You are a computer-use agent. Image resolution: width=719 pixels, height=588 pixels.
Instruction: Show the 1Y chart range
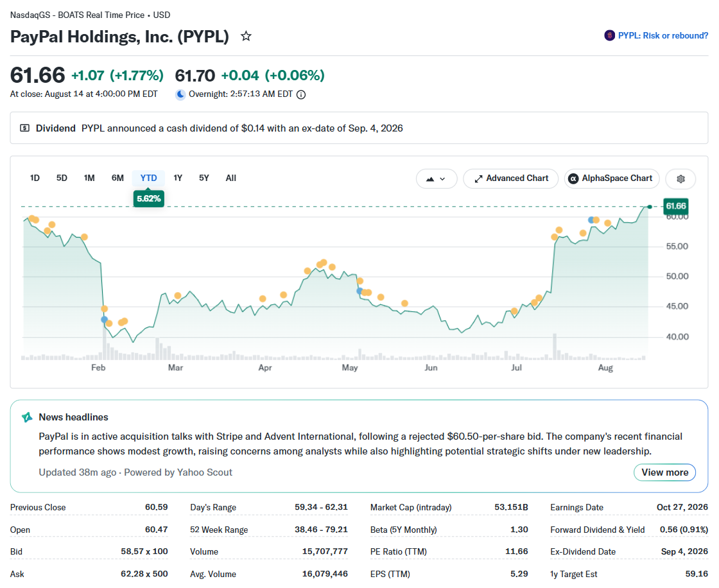point(178,178)
